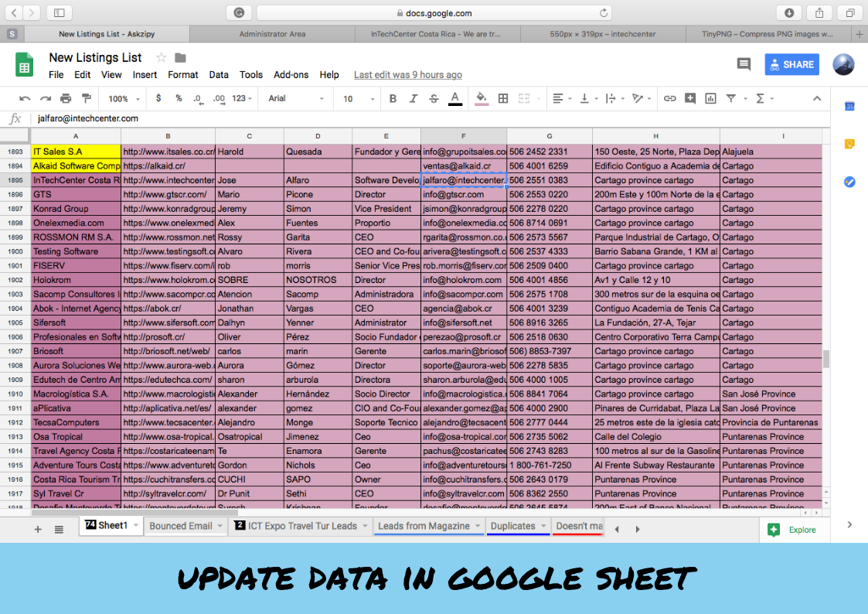868x614 pixels.
Task: Click the print icon
Action: (66, 99)
